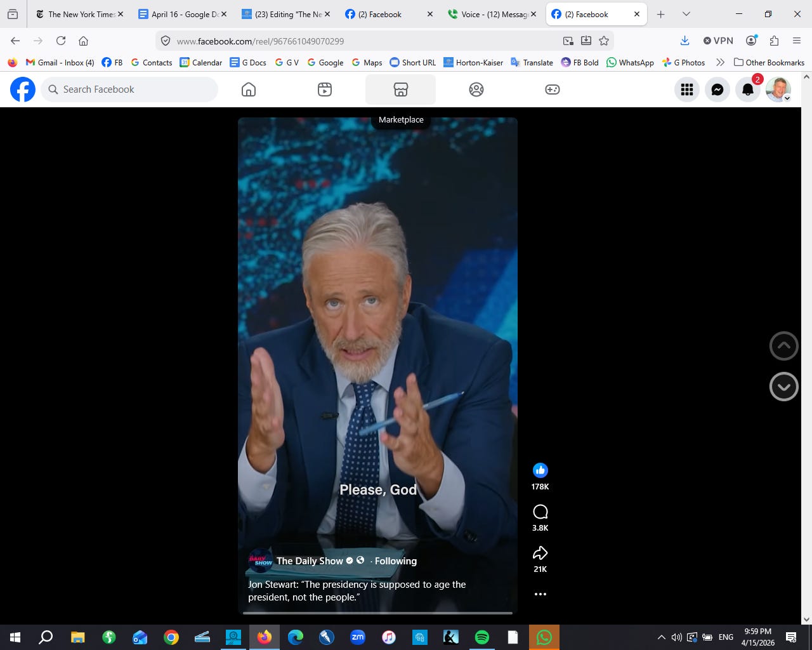The image size is (812, 650).
Task: Go to the next reel arrow
Action: click(783, 387)
